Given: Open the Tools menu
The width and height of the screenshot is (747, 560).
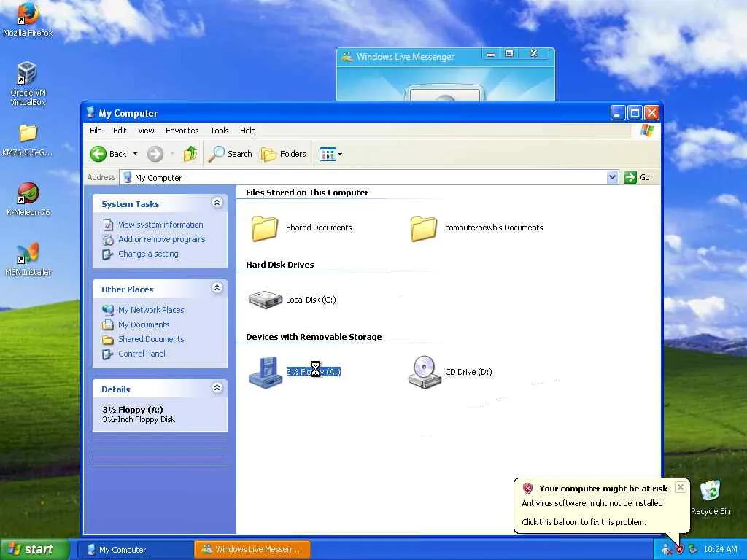Looking at the screenshot, I should [220, 131].
